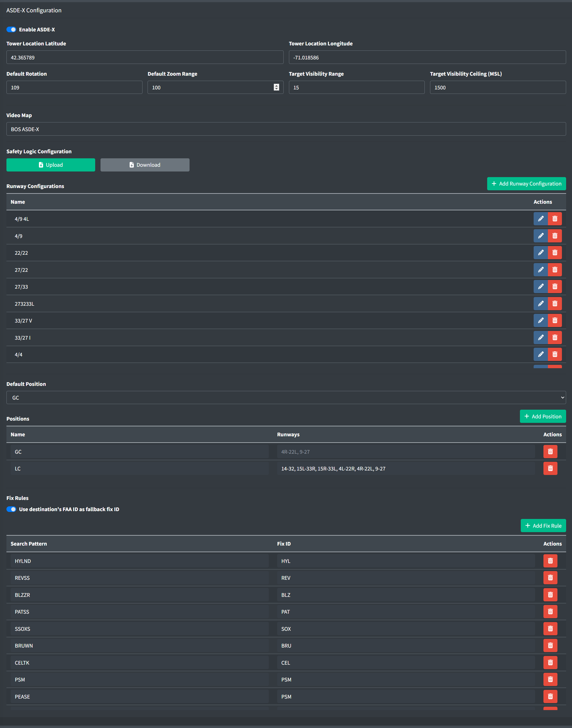The image size is (572, 728).
Task: Delete the BRUWN fix rule
Action: tap(550, 645)
